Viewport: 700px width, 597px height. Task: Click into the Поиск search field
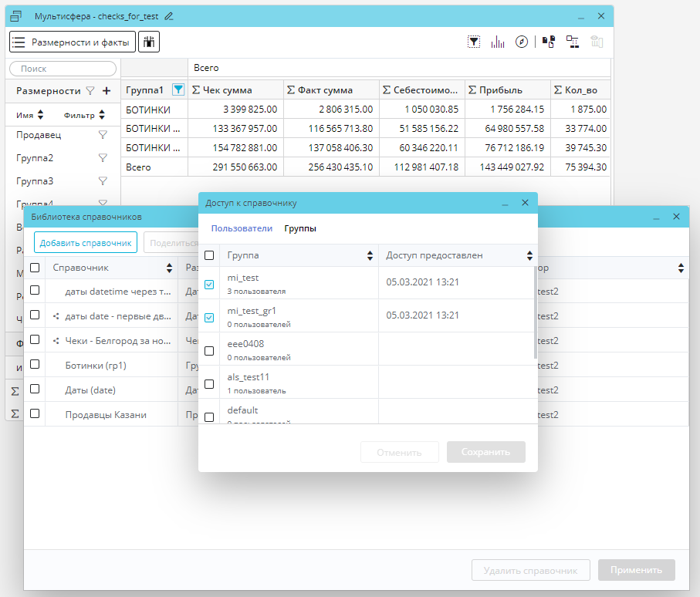point(63,69)
